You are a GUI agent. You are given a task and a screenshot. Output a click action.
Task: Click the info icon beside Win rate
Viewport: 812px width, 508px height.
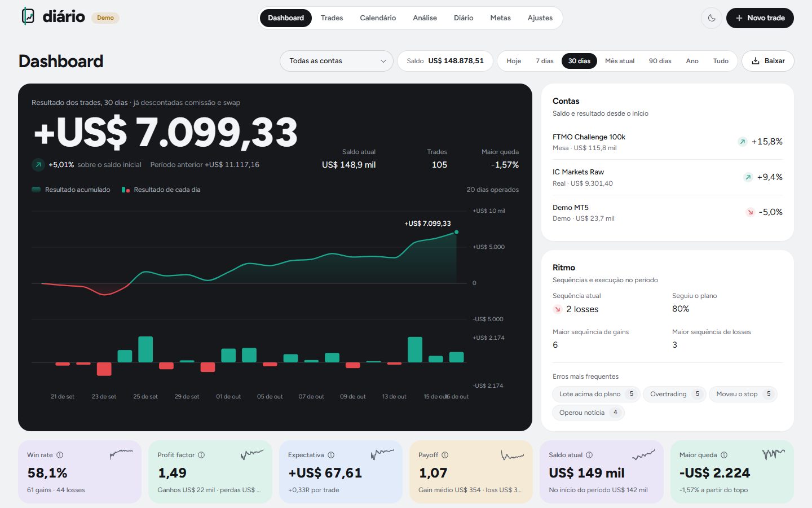click(60, 455)
